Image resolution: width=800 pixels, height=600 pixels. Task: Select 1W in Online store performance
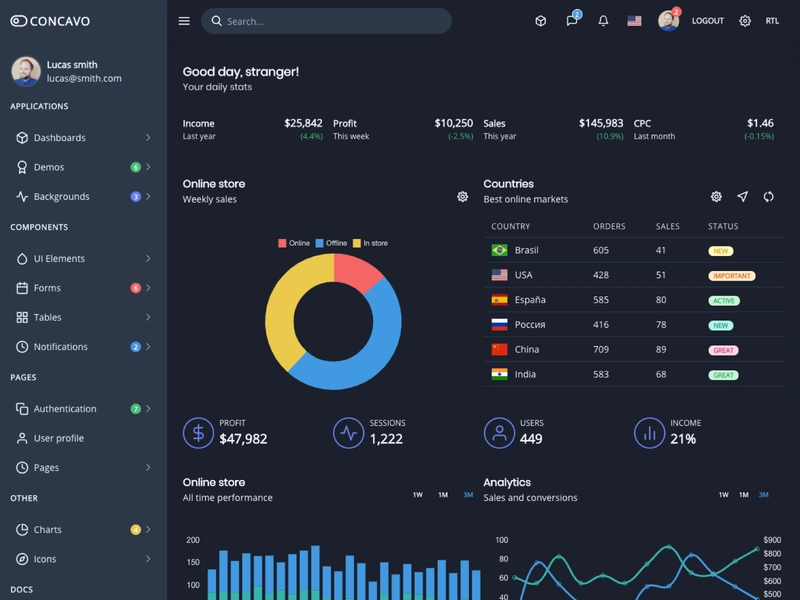pyautogui.click(x=417, y=495)
